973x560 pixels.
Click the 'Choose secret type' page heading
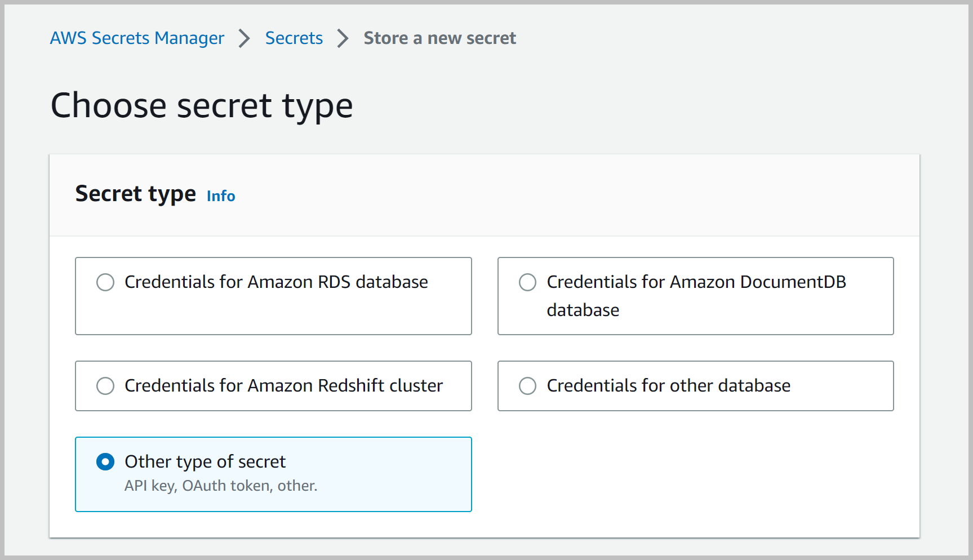coord(202,105)
